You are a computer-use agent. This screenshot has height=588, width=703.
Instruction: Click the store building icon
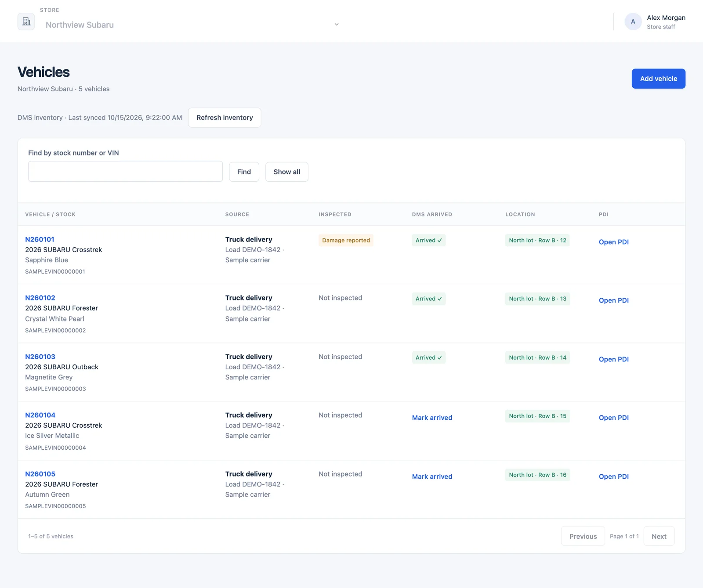26,22
